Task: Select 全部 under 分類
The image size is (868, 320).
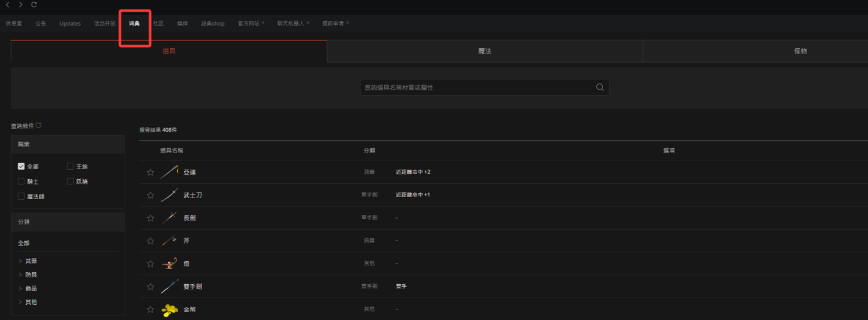Action: point(24,243)
